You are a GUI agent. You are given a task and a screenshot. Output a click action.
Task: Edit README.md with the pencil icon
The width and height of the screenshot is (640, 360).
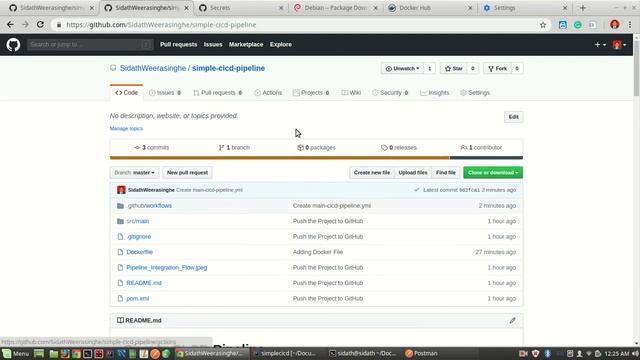[x=512, y=320]
